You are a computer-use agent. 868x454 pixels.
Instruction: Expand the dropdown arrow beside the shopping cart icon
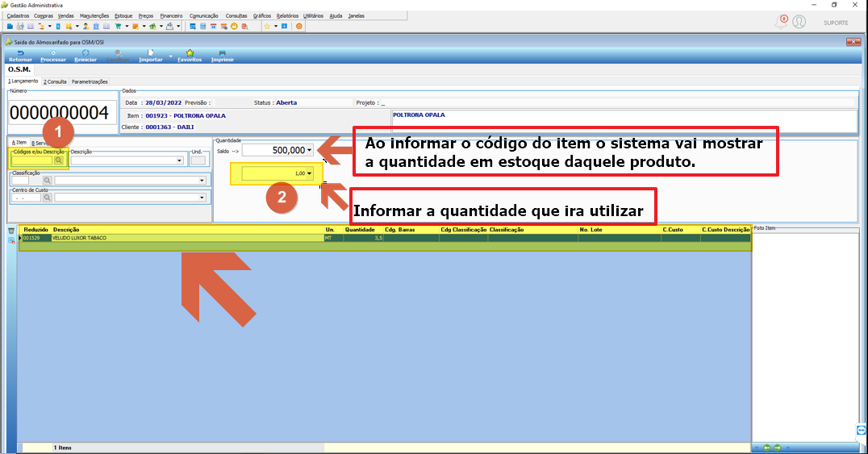click(127, 26)
